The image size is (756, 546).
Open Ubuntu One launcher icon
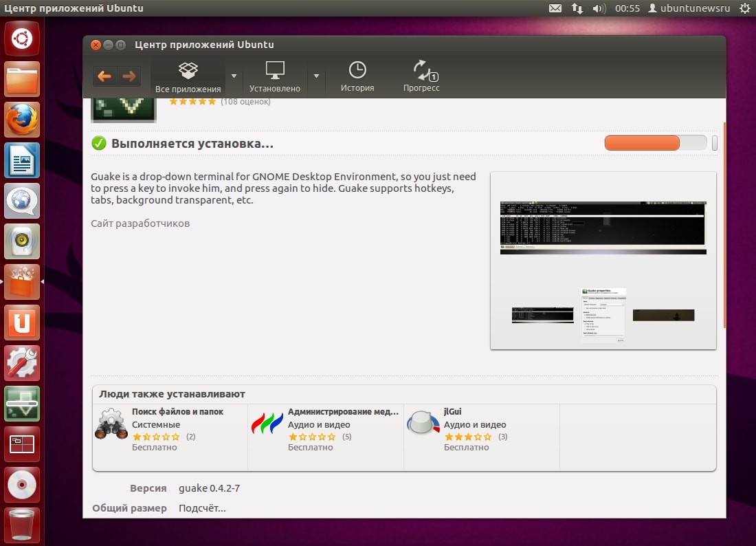point(22,323)
